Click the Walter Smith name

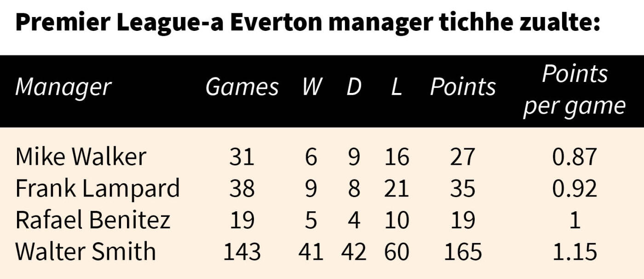click(86, 251)
